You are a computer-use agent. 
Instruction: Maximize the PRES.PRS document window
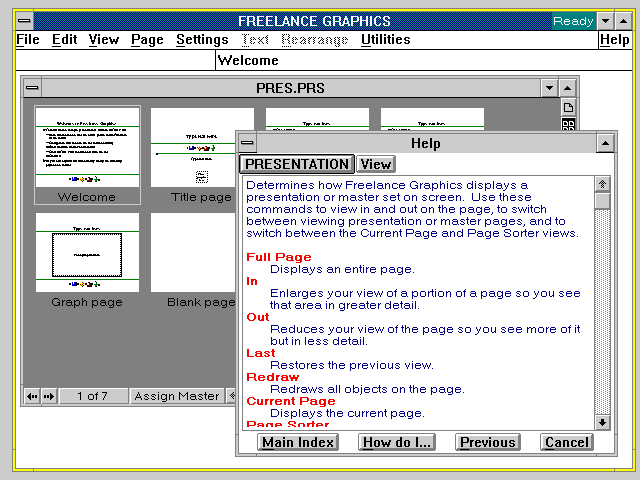[x=567, y=88]
